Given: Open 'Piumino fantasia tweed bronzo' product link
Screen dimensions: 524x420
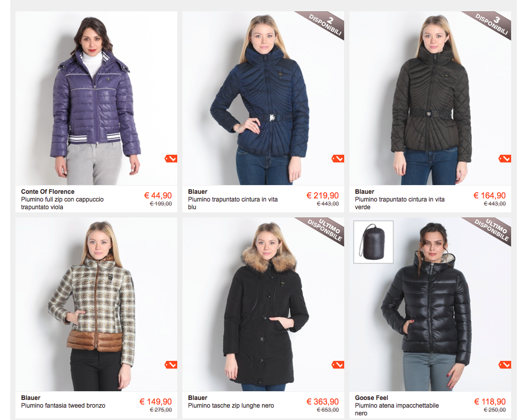Looking at the screenshot, I should pyautogui.click(x=63, y=406).
